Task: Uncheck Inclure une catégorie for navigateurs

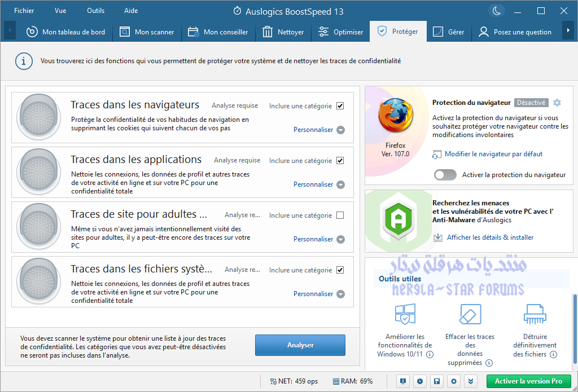Action: 340,106
